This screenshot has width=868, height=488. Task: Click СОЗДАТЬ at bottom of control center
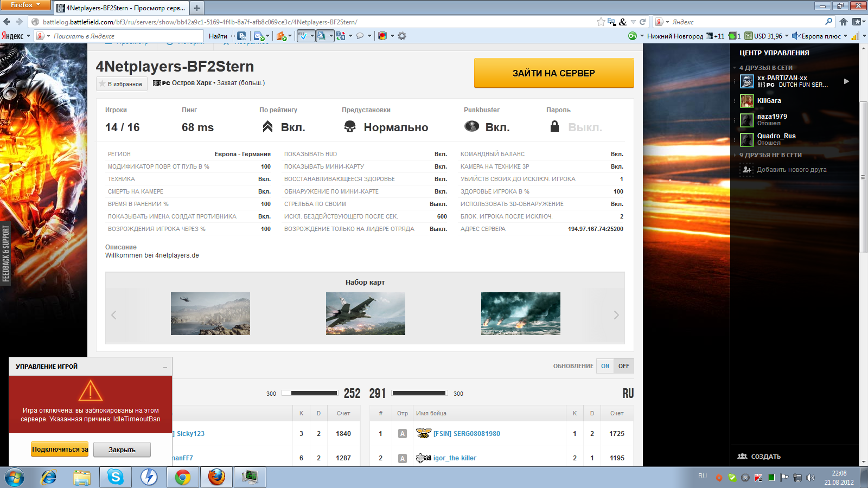759,457
